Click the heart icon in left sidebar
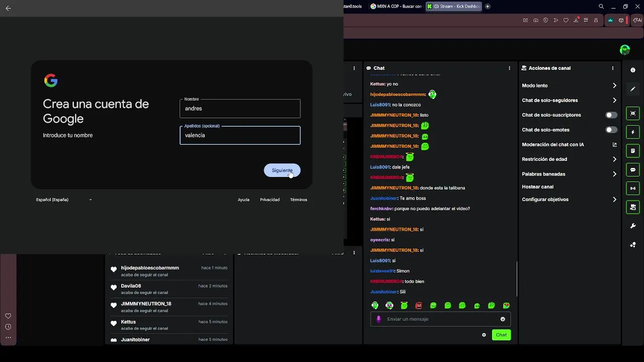The height and width of the screenshot is (362, 644). 8,316
